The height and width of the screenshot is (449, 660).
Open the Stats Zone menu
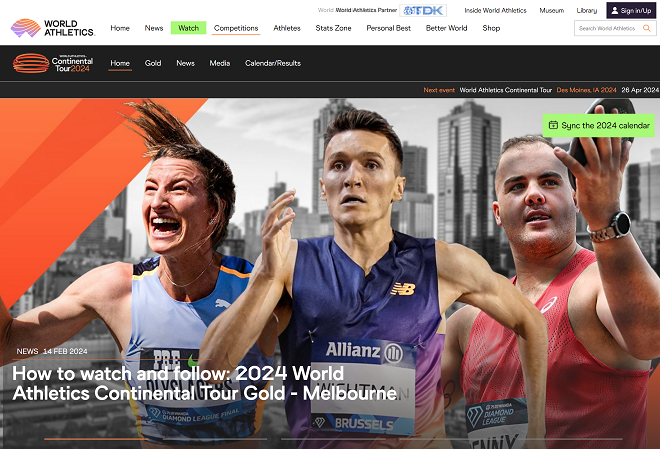point(333,28)
